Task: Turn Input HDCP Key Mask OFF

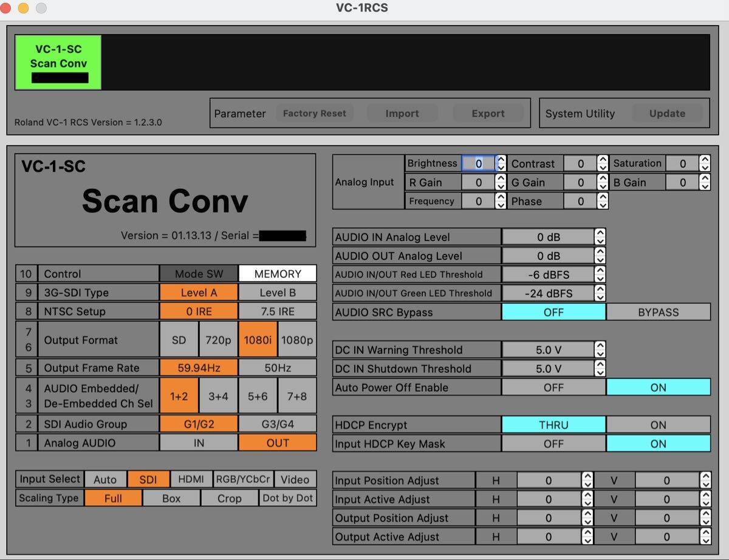Action: coord(553,444)
